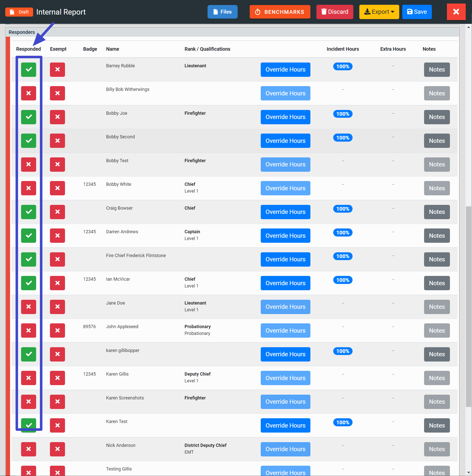The width and height of the screenshot is (472, 476).
Task: Toggle Exempt status for Craig Bowser
Action: [57, 212]
